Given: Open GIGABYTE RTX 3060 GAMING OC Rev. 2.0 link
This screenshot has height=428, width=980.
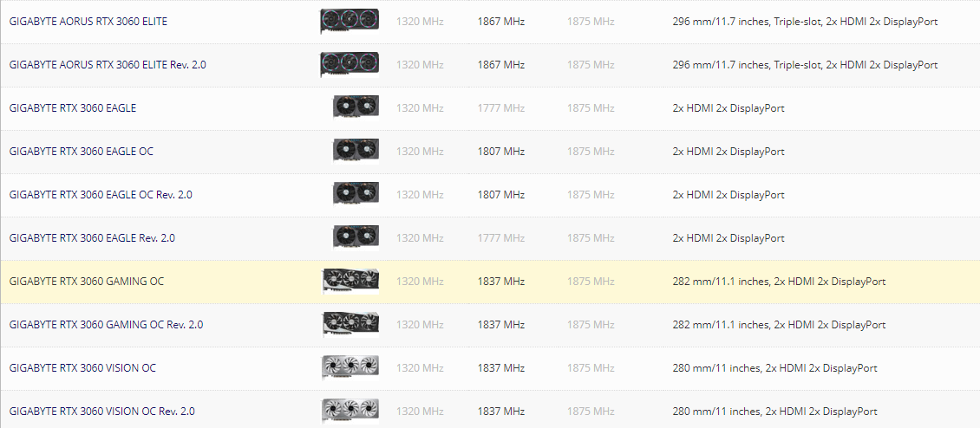Looking at the screenshot, I should pyautogui.click(x=107, y=325).
